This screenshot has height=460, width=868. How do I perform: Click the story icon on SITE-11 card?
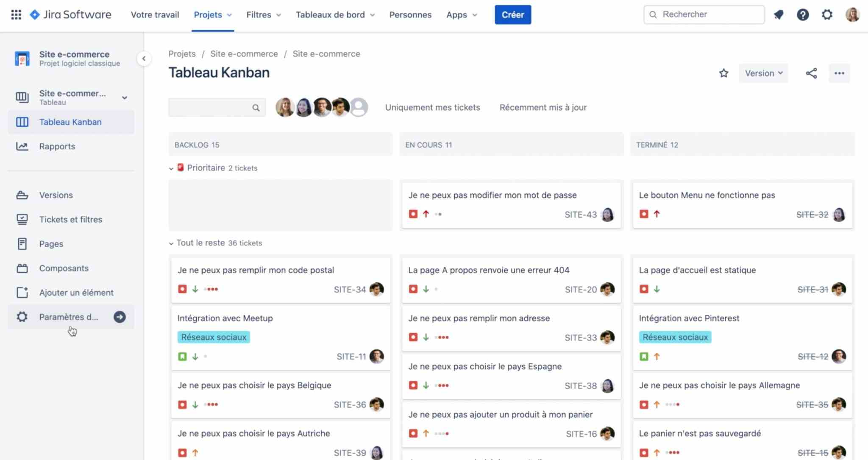coord(182,357)
